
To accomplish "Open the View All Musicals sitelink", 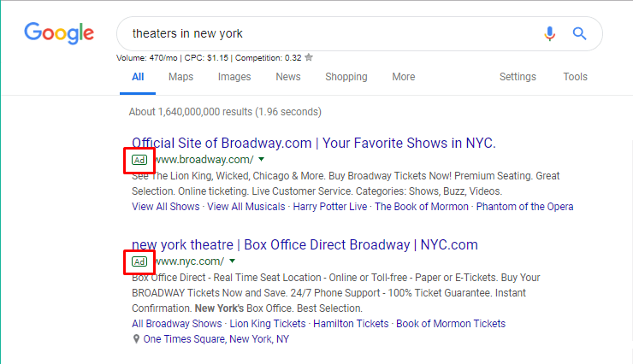I will 246,207.
